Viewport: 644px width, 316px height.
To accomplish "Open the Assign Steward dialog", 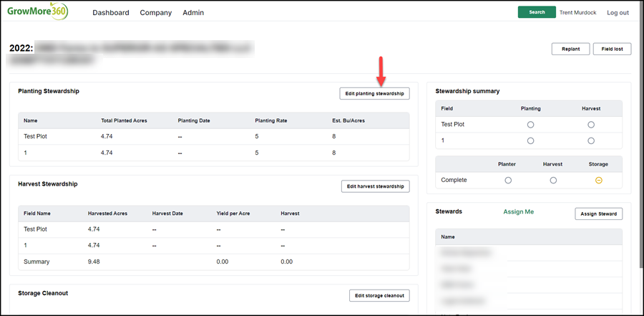I will click(x=598, y=214).
